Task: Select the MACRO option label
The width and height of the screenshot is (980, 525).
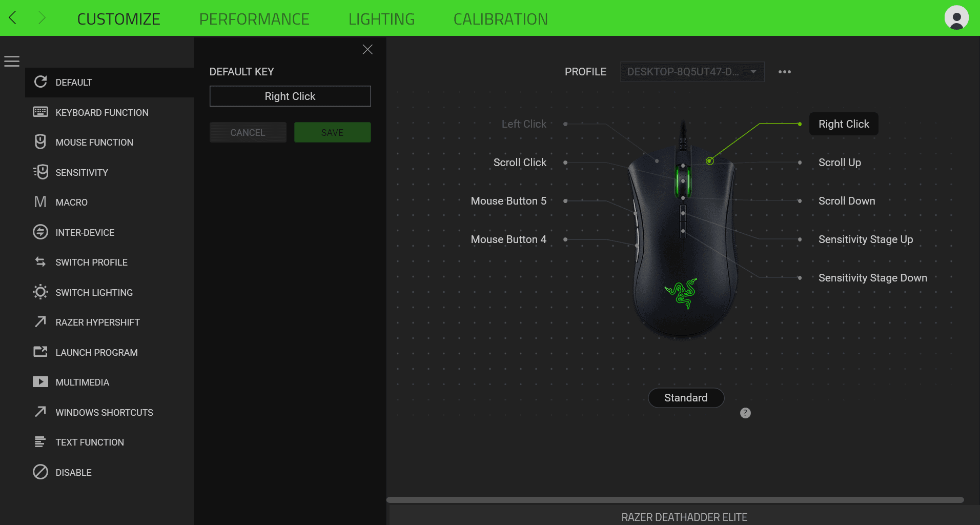Action: pyautogui.click(x=71, y=203)
